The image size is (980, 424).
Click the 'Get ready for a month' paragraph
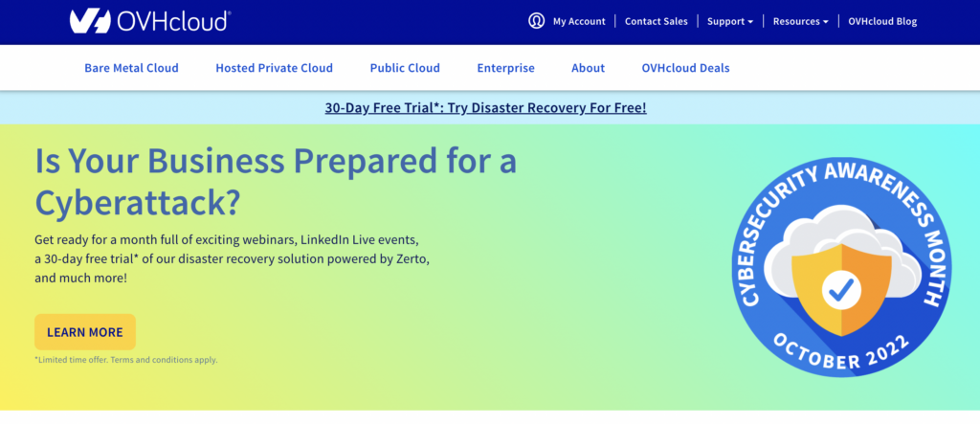pyautogui.click(x=232, y=258)
